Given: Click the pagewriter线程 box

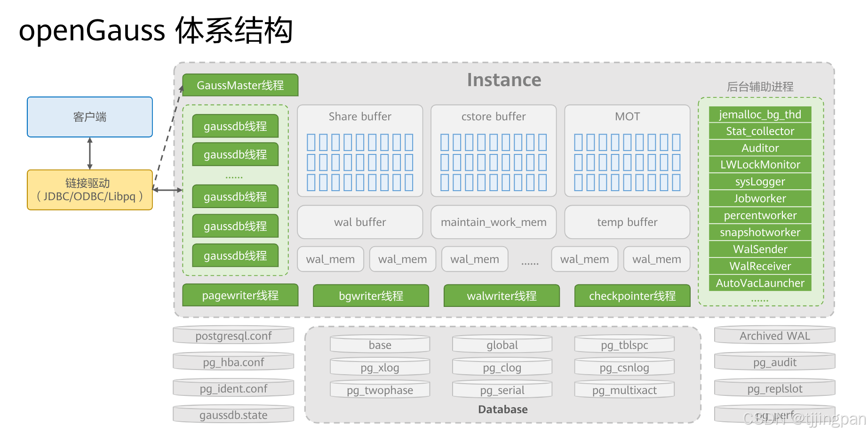Looking at the screenshot, I should 240,295.
